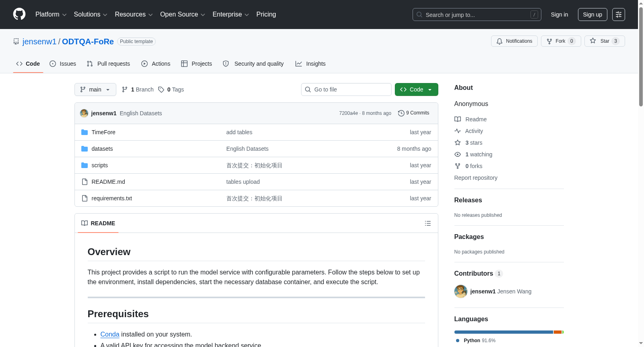Image resolution: width=644 pixels, height=347 pixels.
Task: Open the Actions tab
Action: pos(156,64)
